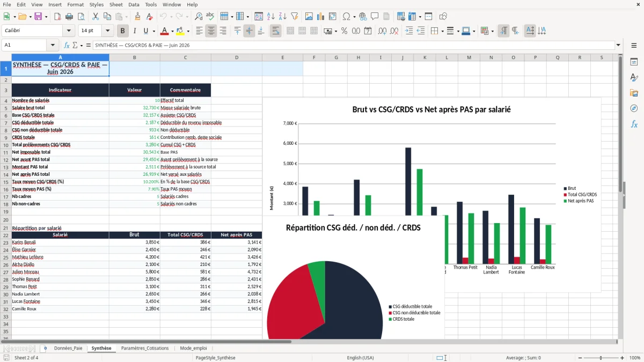Click the sidebar settings hamburger button
Screen dimensions: 644x362
(x=634, y=46)
